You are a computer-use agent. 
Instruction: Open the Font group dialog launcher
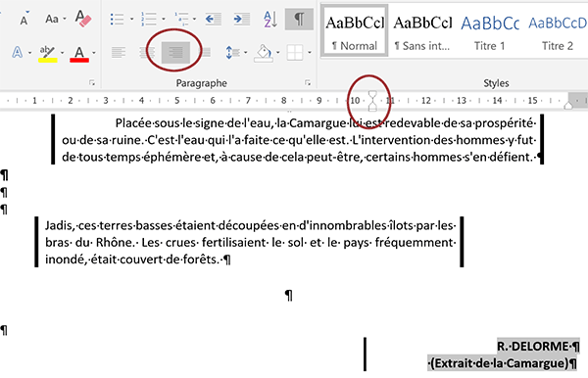click(x=92, y=83)
